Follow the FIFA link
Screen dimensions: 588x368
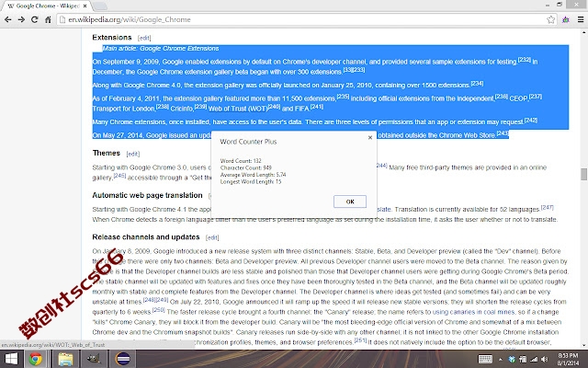302,109
